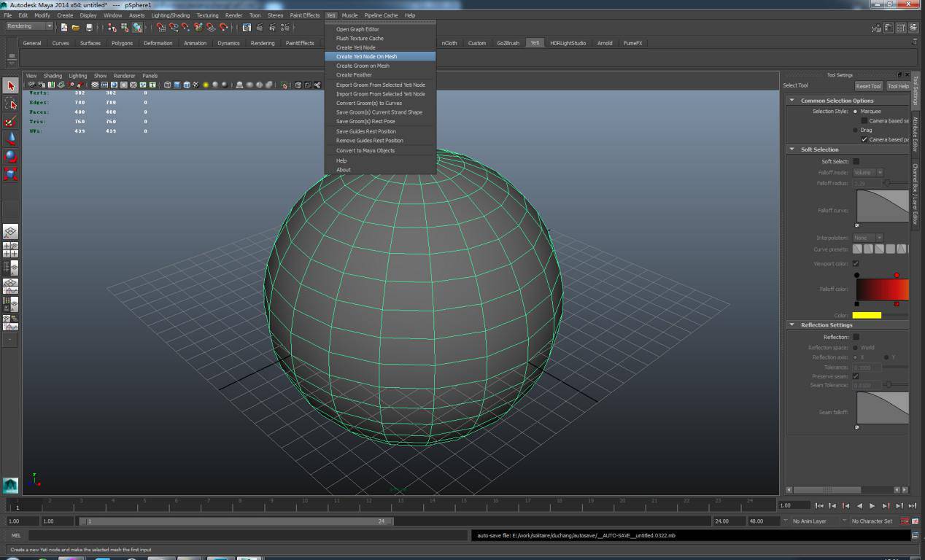Select the arrow Select tool in toolbox

(10, 86)
